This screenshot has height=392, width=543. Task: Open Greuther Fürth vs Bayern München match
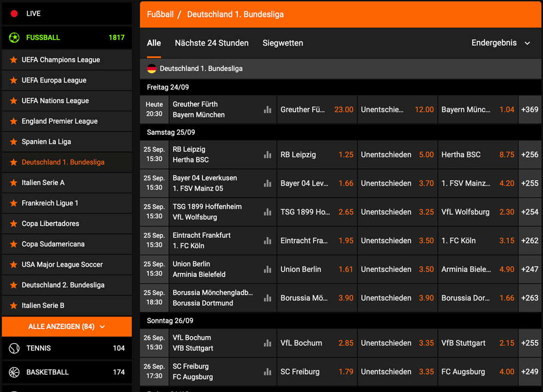[x=199, y=110]
